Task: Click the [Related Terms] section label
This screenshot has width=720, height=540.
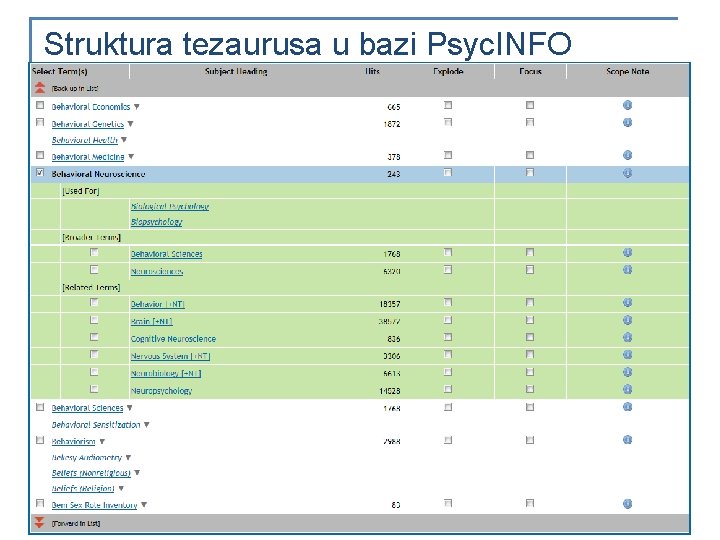Action: pos(91,287)
